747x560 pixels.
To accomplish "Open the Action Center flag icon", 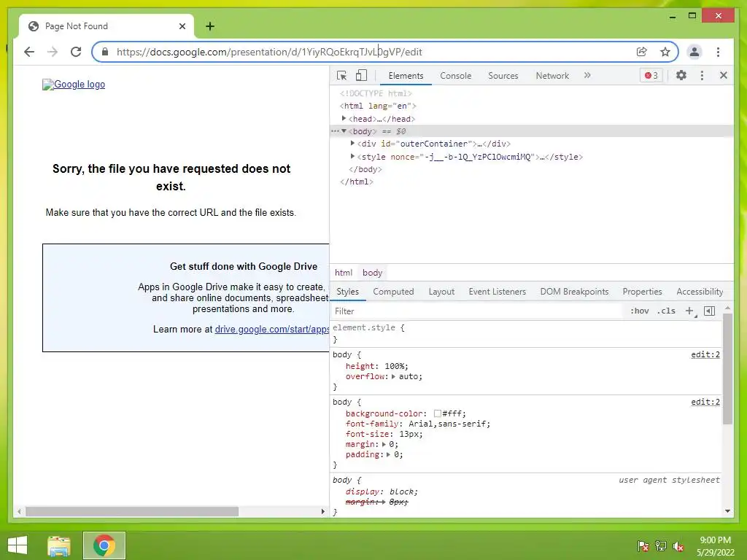I will [x=643, y=546].
